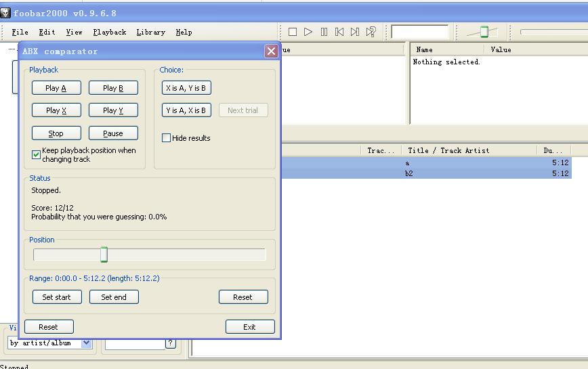Click the Play B button

click(x=113, y=88)
